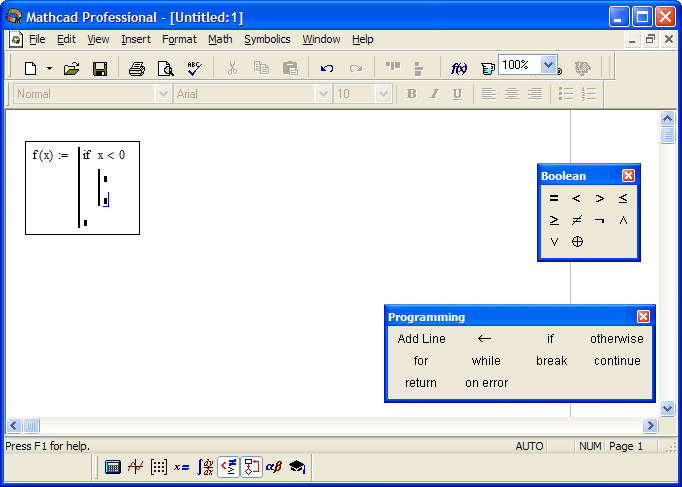Image resolution: width=682 pixels, height=487 pixels.
Task: Insert not-equal operator from Boolean palette
Action: (577, 220)
